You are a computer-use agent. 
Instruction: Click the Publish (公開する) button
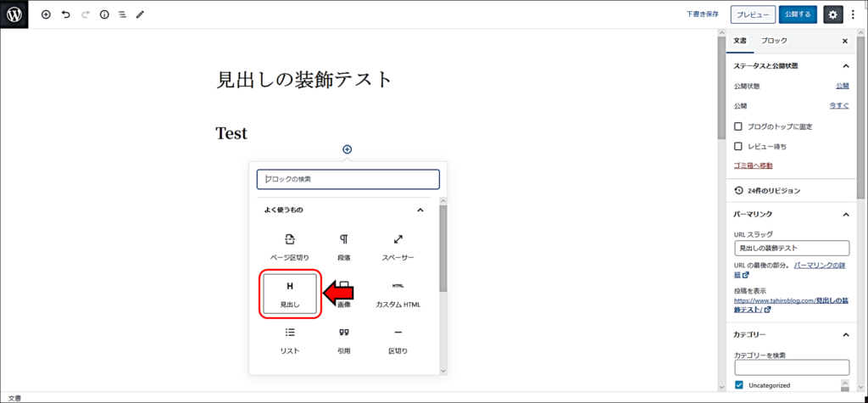798,14
